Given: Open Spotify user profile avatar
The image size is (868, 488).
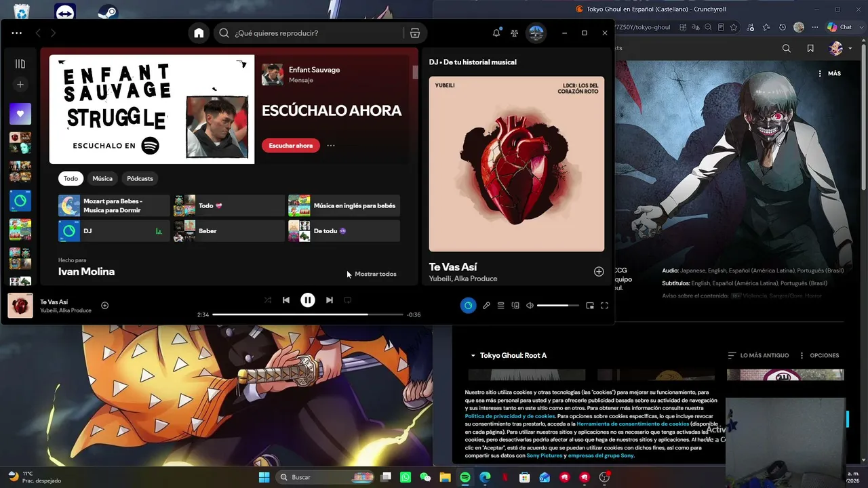Looking at the screenshot, I should (x=536, y=33).
